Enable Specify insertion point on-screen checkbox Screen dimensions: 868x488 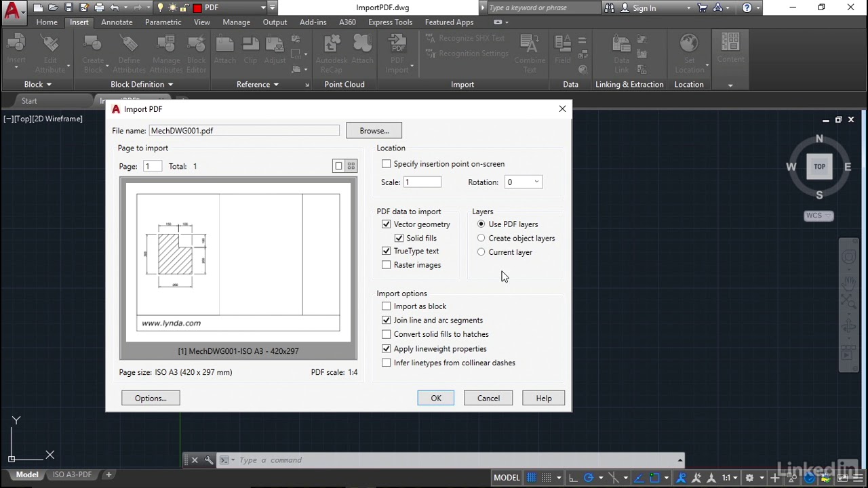click(387, 164)
